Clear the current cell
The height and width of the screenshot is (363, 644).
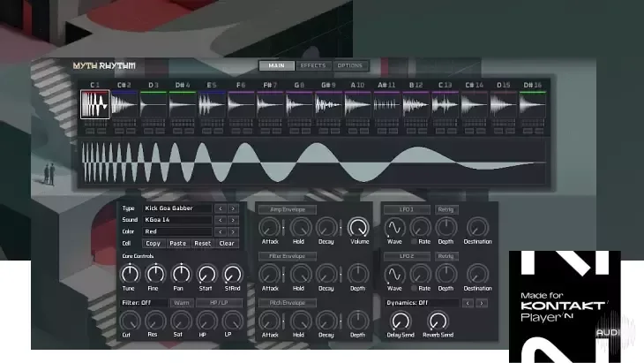tap(227, 244)
